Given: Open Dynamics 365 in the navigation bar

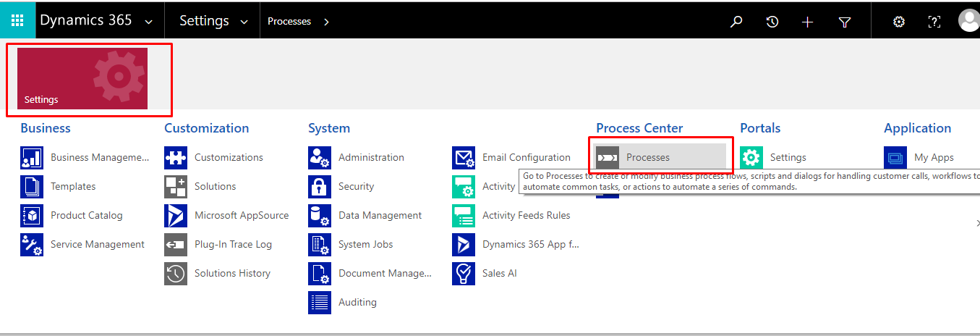Looking at the screenshot, I should coord(86,20).
